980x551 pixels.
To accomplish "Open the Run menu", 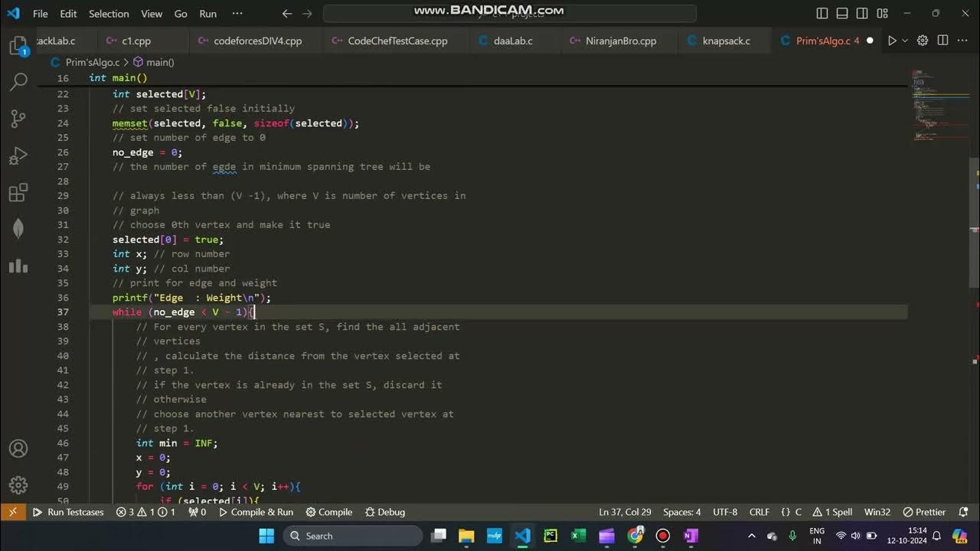I will [207, 14].
